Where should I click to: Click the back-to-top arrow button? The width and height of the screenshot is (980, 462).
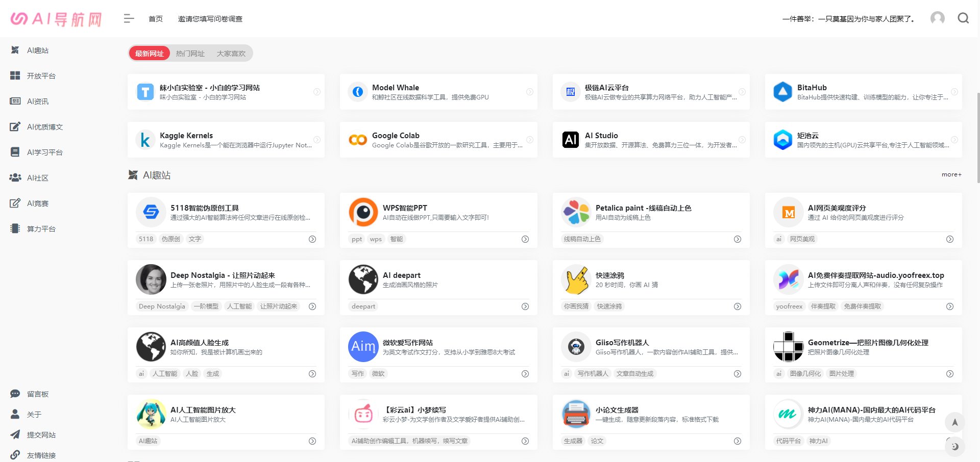pyautogui.click(x=954, y=422)
